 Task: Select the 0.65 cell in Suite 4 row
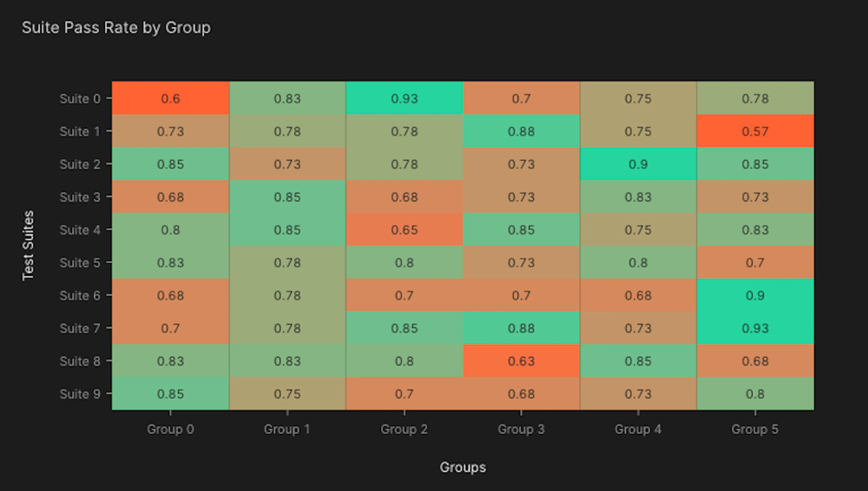(x=404, y=229)
